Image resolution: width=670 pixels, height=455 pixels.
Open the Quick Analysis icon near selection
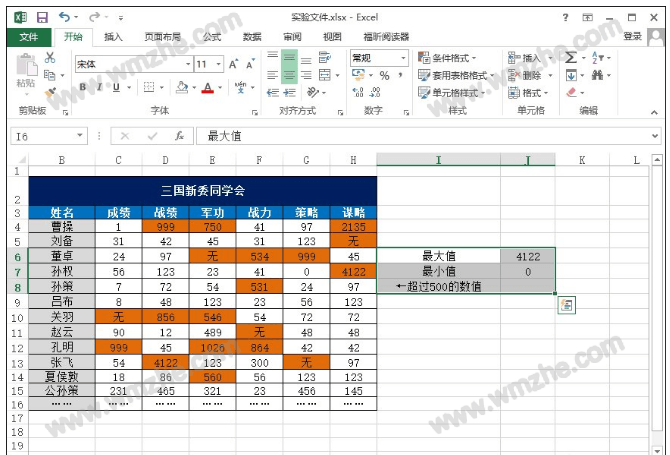coord(567,305)
